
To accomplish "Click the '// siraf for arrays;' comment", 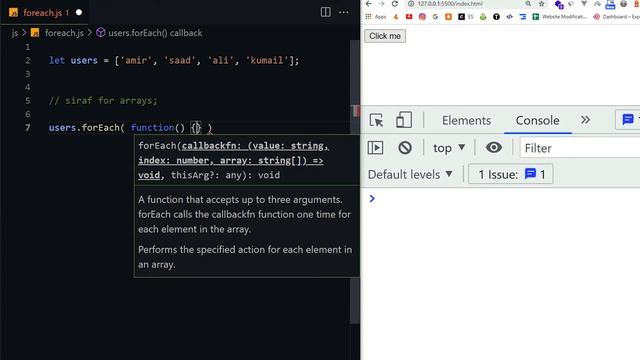I will coord(103,100).
